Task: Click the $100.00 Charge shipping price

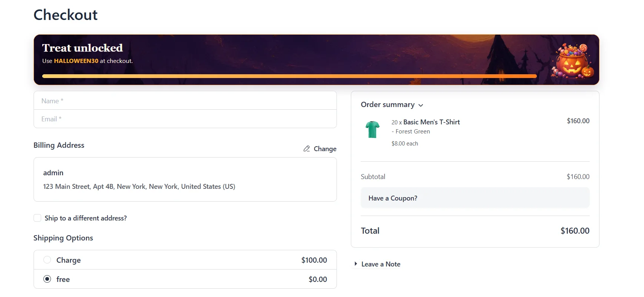Action: coord(314,260)
